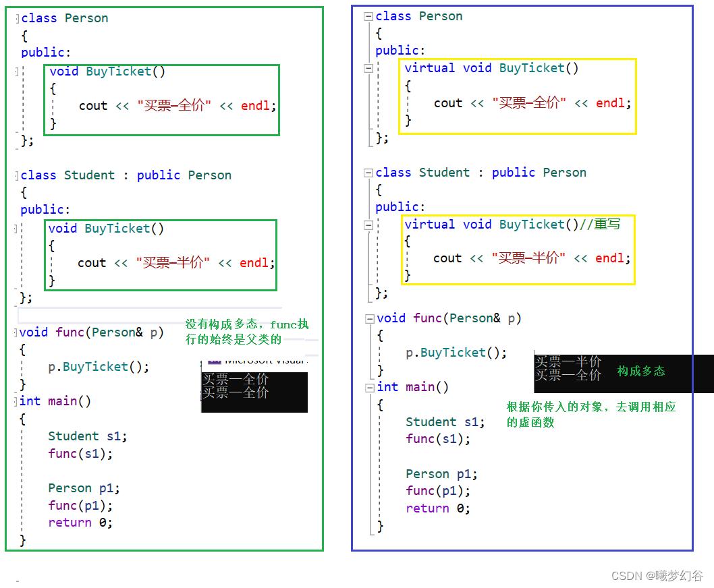
Task: Collapse void func(Person& p) in blue-framed code
Action: pyautogui.click(x=369, y=318)
